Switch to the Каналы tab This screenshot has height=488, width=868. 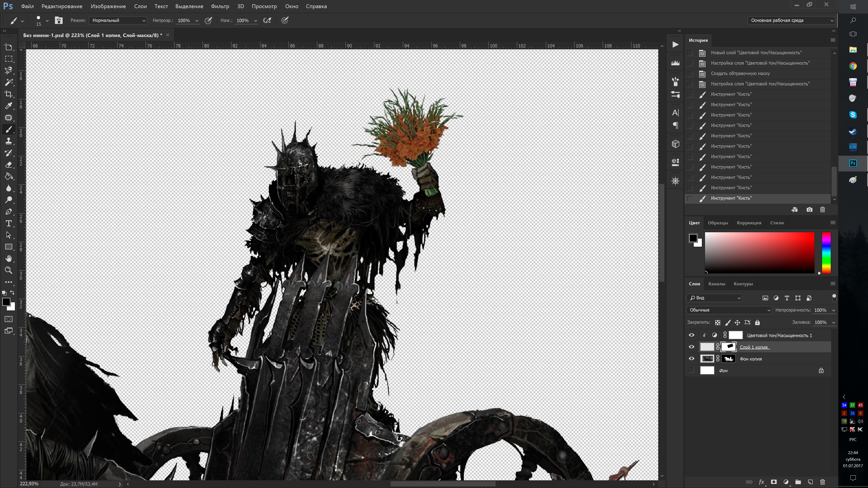coord(717,284)
